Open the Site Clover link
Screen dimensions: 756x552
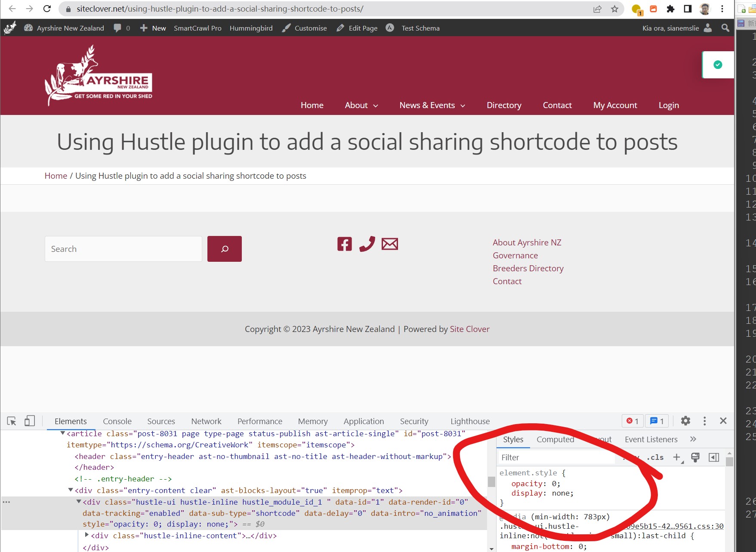click(x=470, y=329)
